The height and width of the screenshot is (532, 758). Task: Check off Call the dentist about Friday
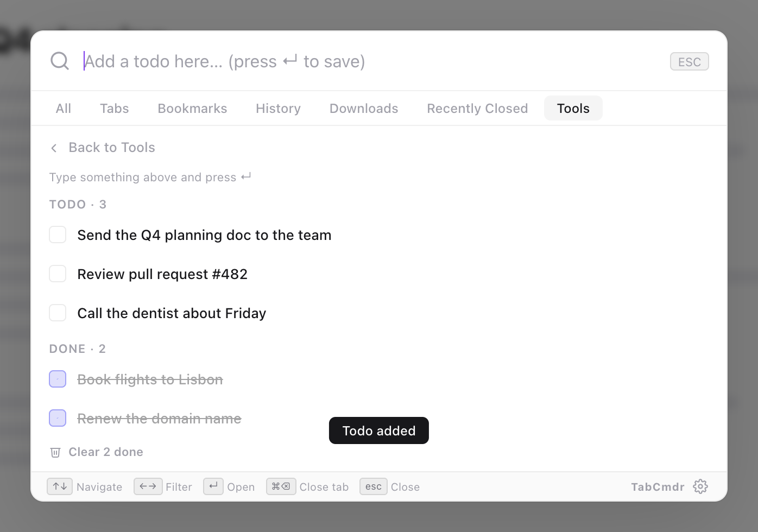coord(58,313)
